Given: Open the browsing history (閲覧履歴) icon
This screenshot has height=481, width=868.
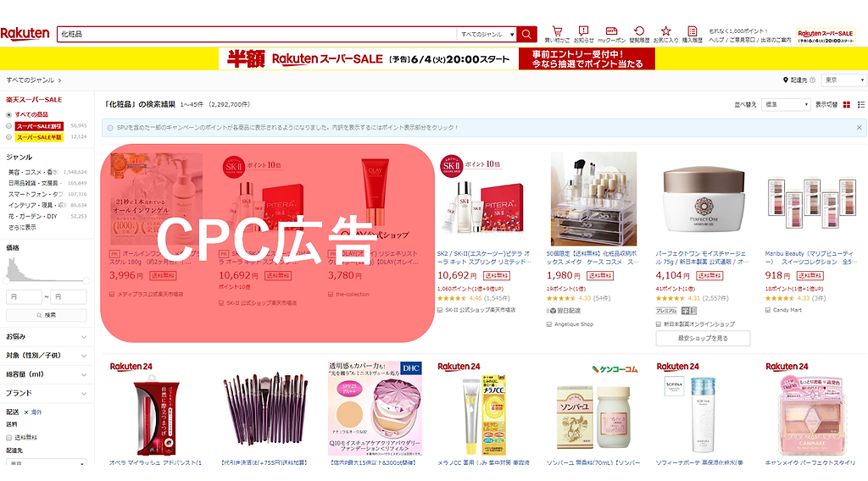Looking at the screenshot, I should click(639, 31).
